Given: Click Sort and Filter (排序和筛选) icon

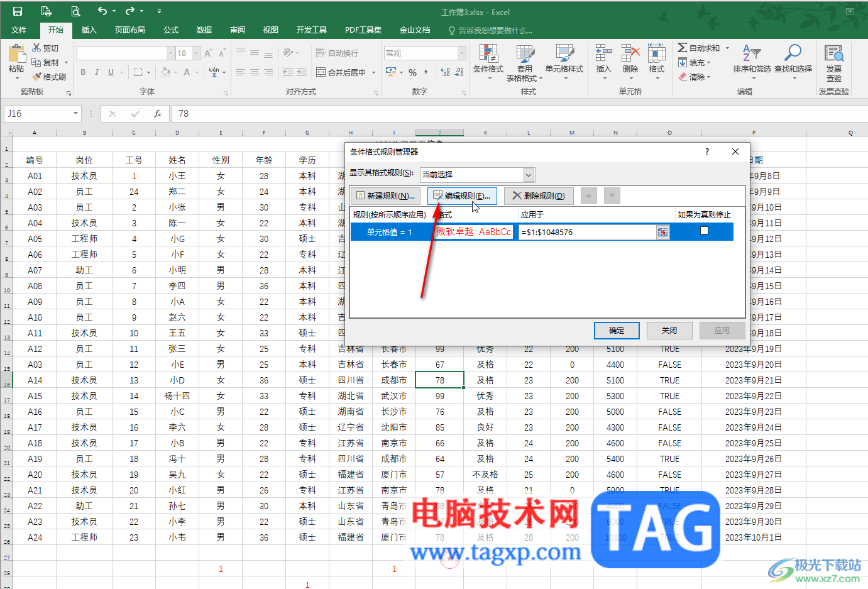Looking at the screenshot, I should [752, 53].
